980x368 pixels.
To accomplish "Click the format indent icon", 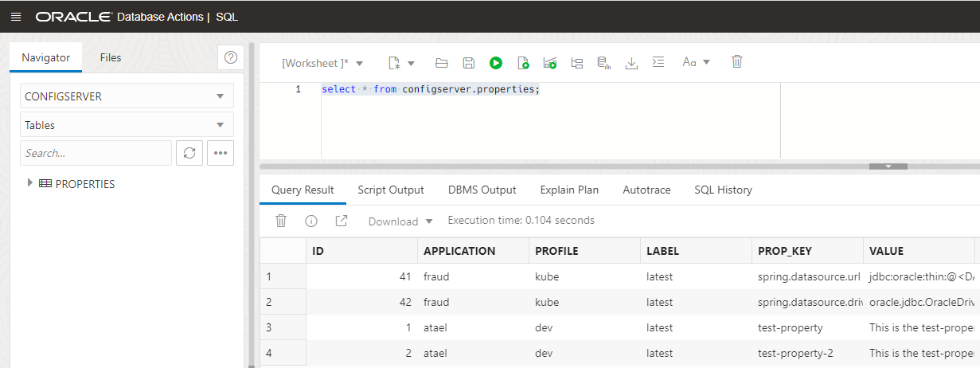I will [658, 62].
